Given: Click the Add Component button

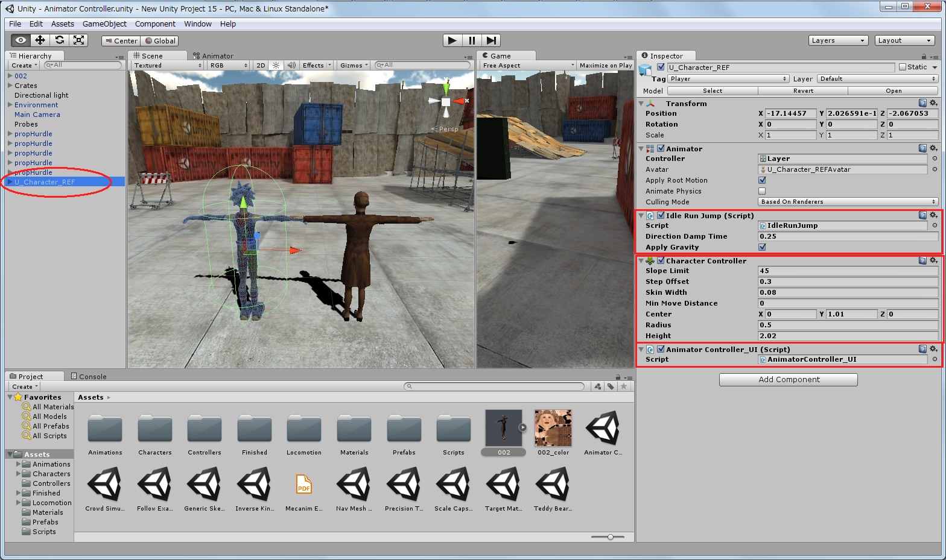Looking at the screenshot, I should point(789,379).
